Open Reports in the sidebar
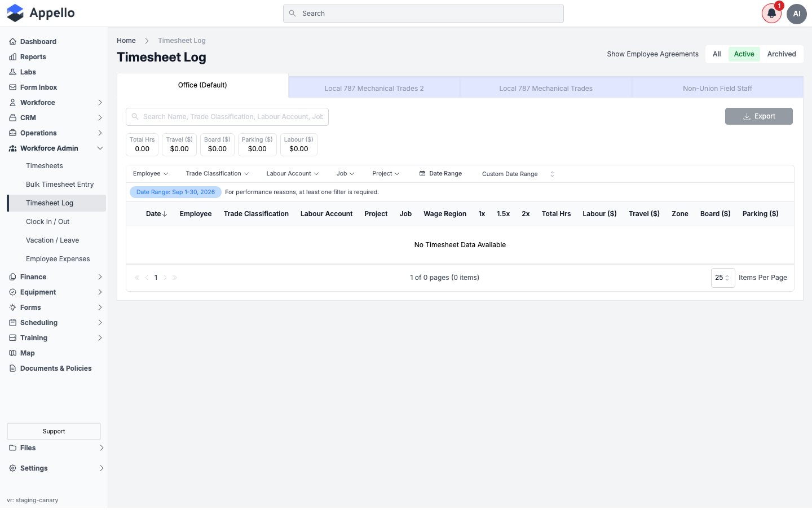Image resolution: width=812 pixels, height=518 pixels. [33, 57]
